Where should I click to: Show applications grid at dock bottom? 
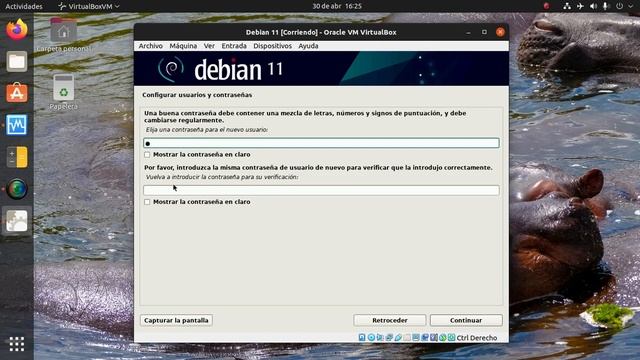17,344
